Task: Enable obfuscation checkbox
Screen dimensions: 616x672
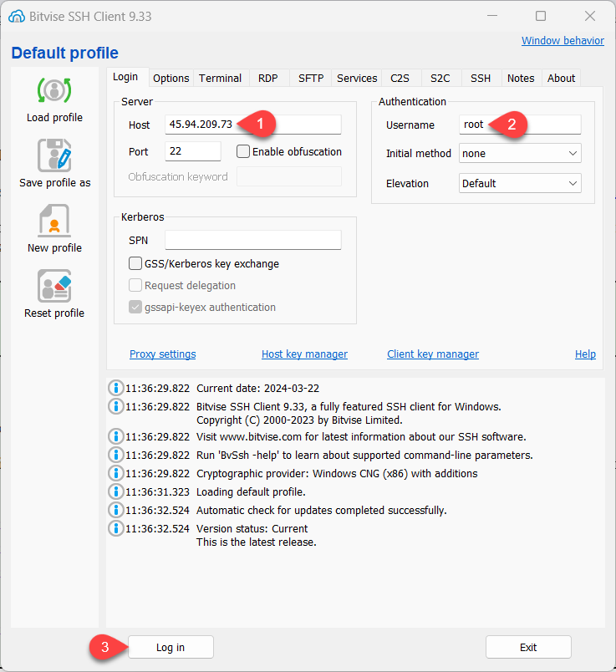Action: point(243,151)
